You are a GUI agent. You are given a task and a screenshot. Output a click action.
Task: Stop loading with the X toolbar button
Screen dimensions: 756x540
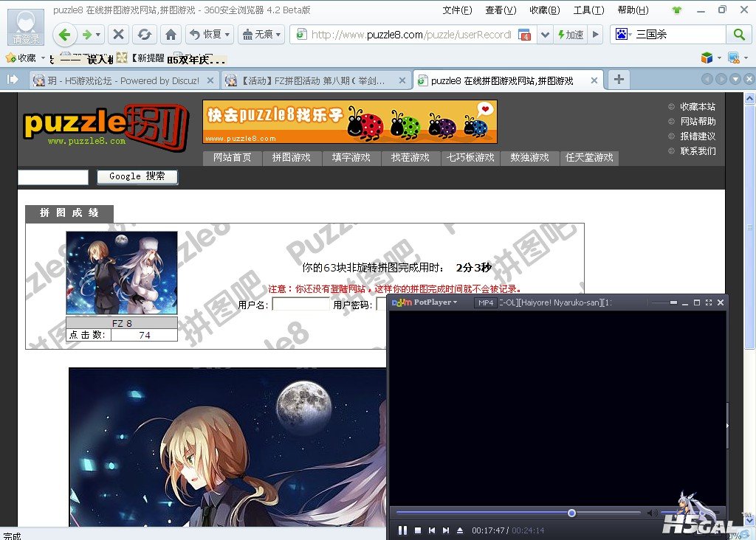coord(118,35)
